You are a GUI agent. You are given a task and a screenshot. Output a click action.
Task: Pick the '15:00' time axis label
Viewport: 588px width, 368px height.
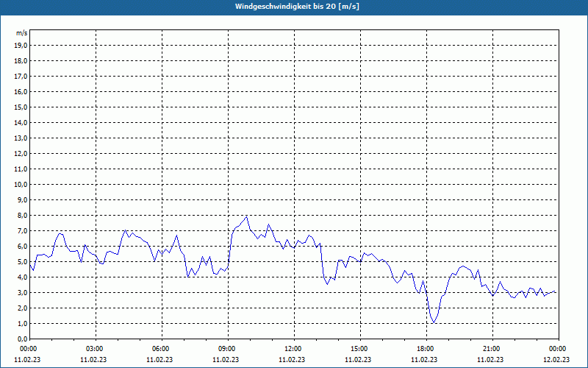click(x=359, y=349)
